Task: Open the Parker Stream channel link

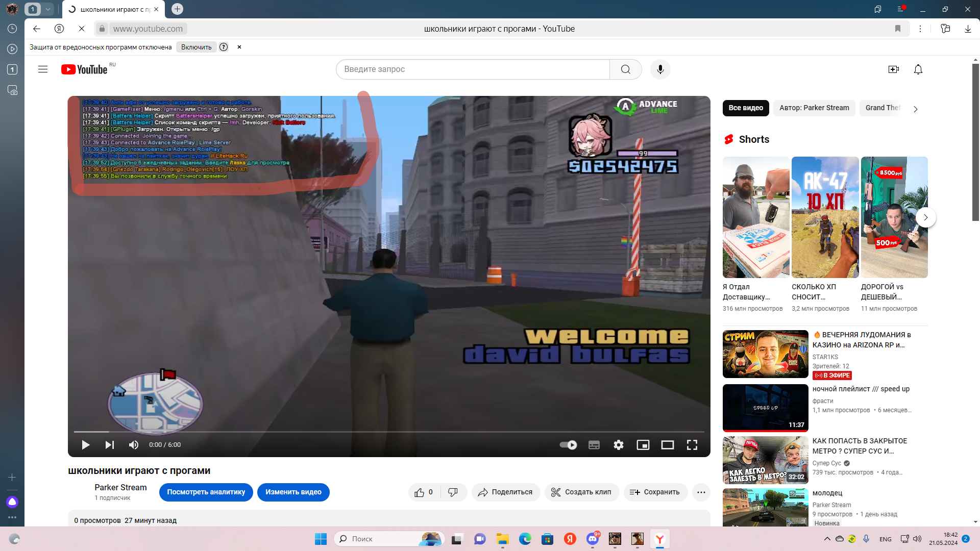Action: (120, 488)
